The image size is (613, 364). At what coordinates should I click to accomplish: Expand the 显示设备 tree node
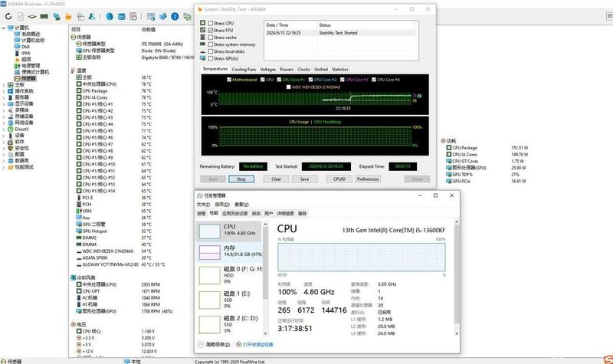point(4,103)
